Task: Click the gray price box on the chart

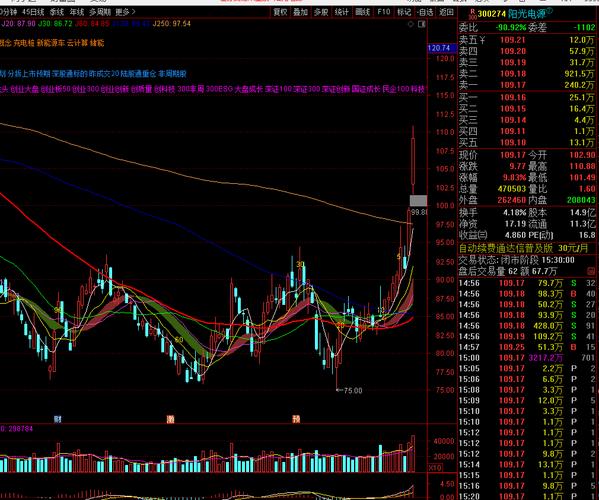Action: (x=418, y=201)
